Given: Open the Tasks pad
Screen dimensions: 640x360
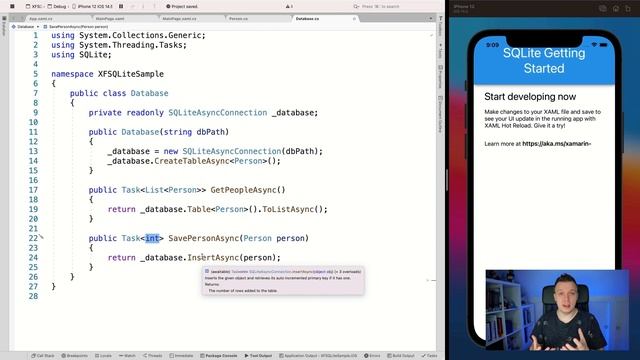Looking at the screenshot, I should click(429, 356).
